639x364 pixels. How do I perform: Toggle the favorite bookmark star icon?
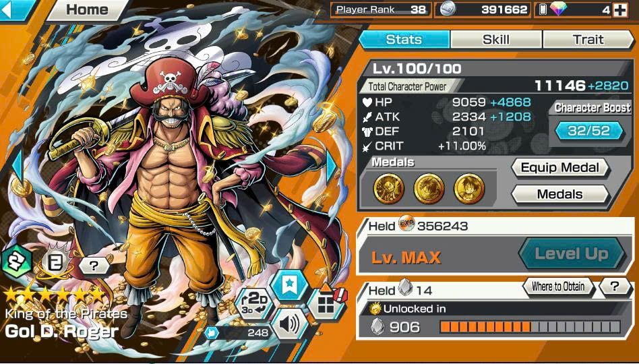[290, 284]
